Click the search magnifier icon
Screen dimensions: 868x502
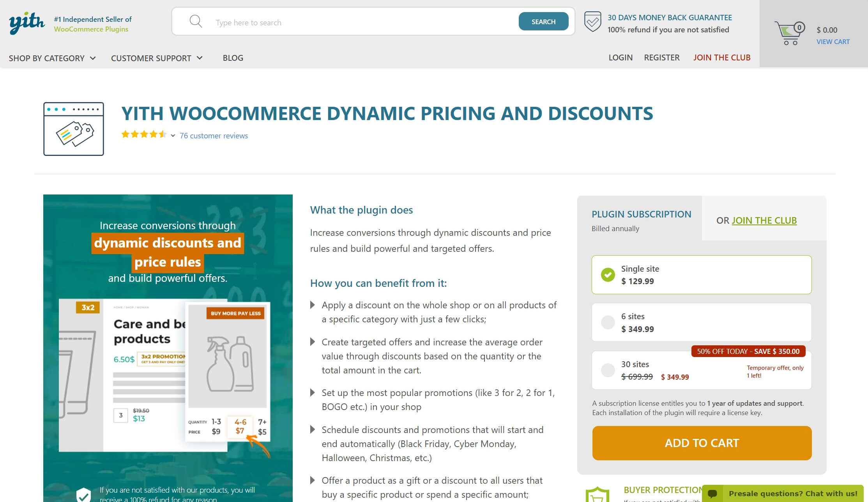click(x=196, y=21)
